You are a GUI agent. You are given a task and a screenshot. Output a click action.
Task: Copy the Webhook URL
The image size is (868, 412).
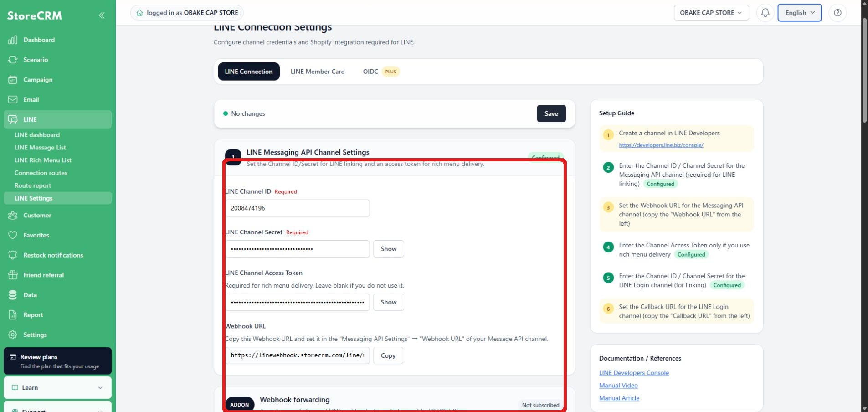[388, 355]
